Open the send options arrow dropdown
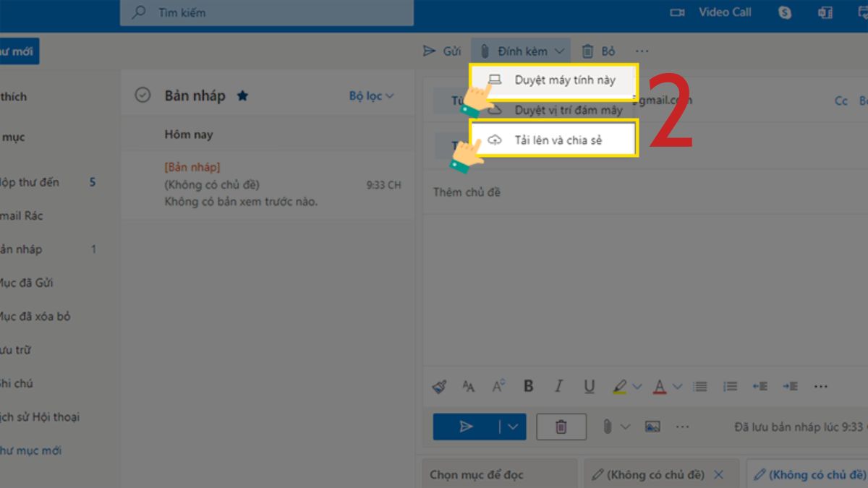The image size is (868, 488). pyautogui.click(x=513, y=427)
